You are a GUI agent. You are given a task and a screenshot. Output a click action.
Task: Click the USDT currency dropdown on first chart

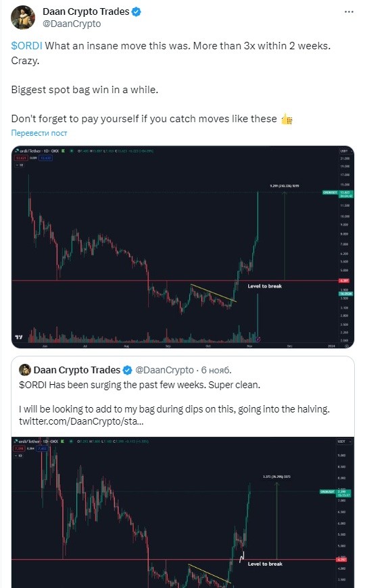pyautogui.click(x=345, y=151)
